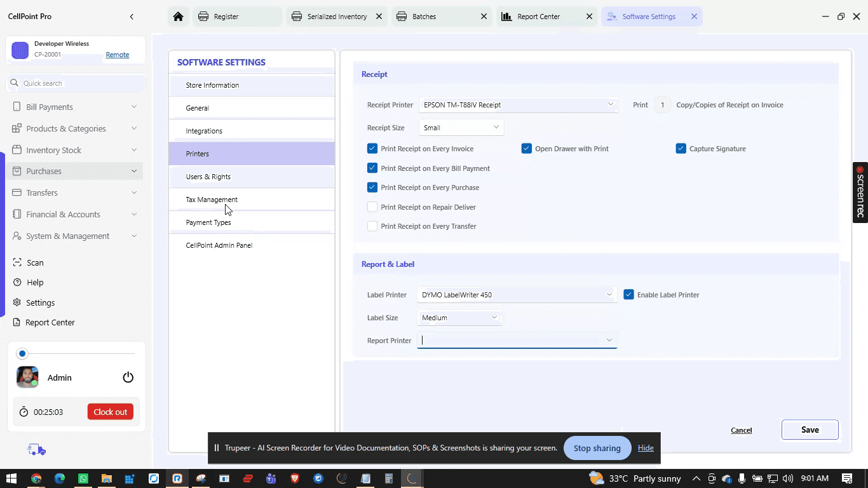This screenshot has width=868, height=488.
Task: Expand the Transfers menu chevron
Action: click(x=134, y=193)
